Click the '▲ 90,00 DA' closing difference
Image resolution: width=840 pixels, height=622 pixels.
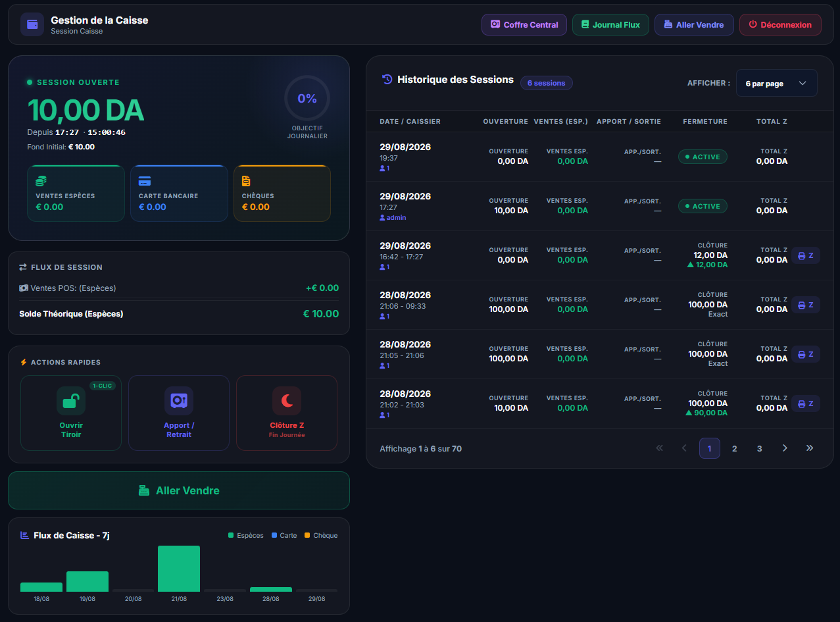pyautogui.click(x=706, y=413)
